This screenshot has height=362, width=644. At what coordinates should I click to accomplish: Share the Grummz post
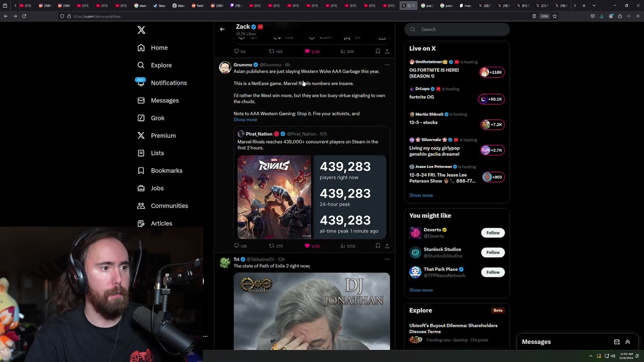tap(387, 246)
